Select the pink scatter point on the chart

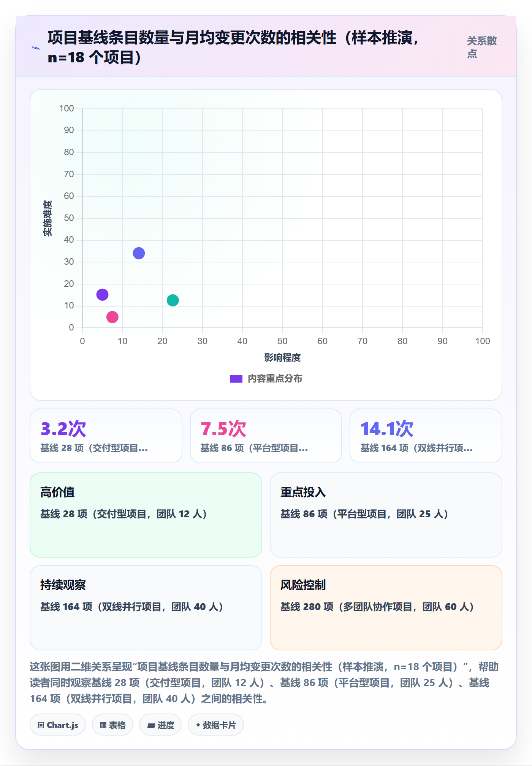112,317
